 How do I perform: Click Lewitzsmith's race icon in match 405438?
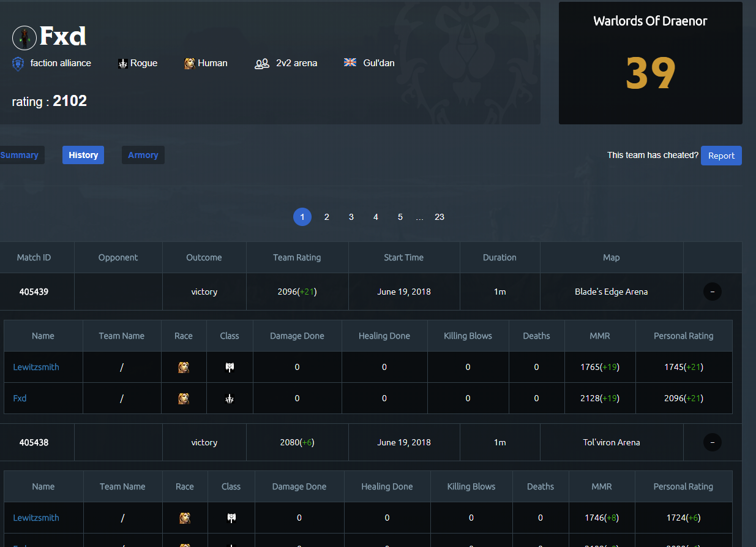(x=185, y=518)
